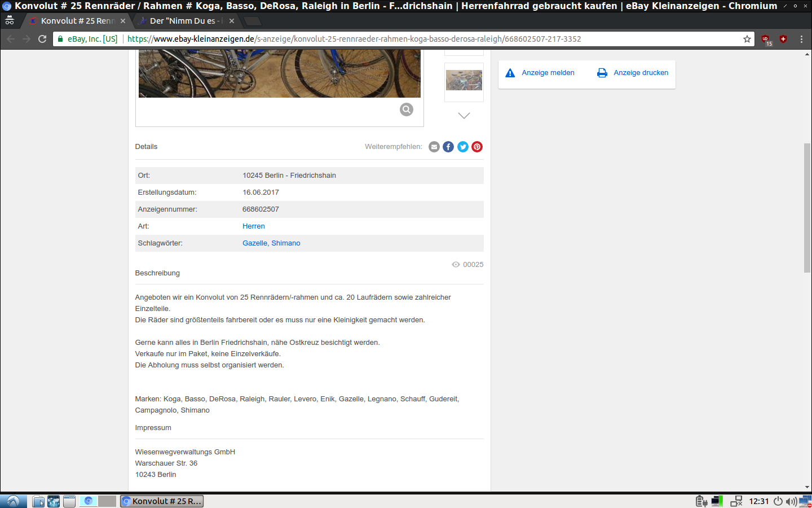Viewport: 812px width, 508px height.
Task: Click the Beschreibung heading
Action: tap(157, 273)
